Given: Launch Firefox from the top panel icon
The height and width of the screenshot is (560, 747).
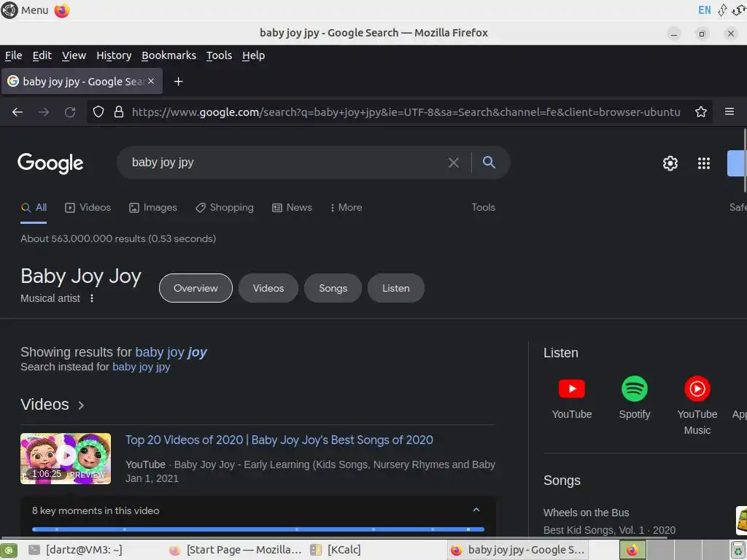Looking at the screenshot, I should (x=61, y=10).
